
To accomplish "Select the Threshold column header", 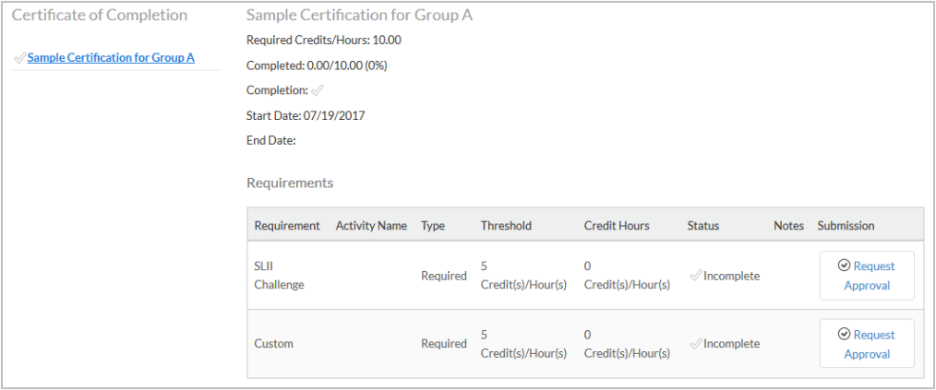I will (506, 226).
